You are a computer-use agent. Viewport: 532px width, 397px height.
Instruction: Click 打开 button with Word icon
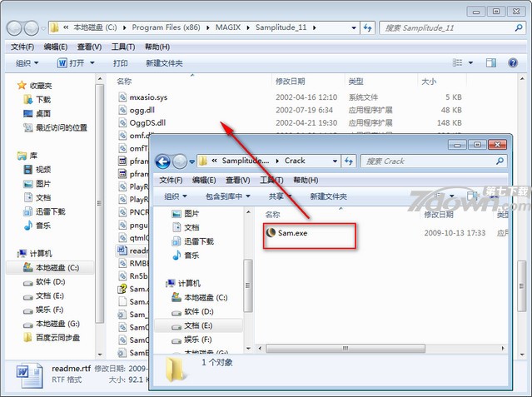[71, 63]
